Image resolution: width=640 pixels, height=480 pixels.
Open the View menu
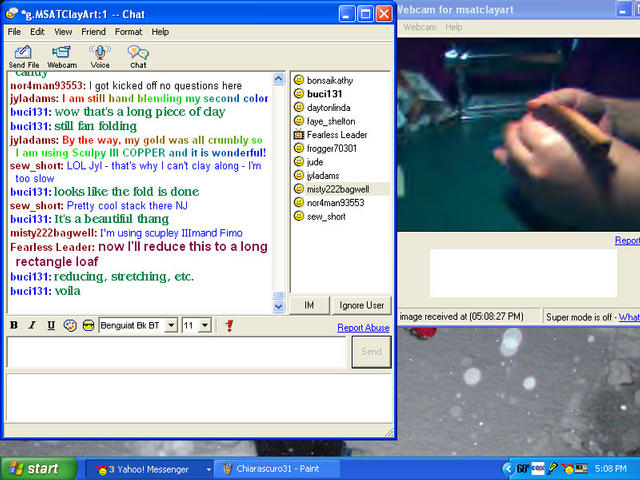point(63,32)
